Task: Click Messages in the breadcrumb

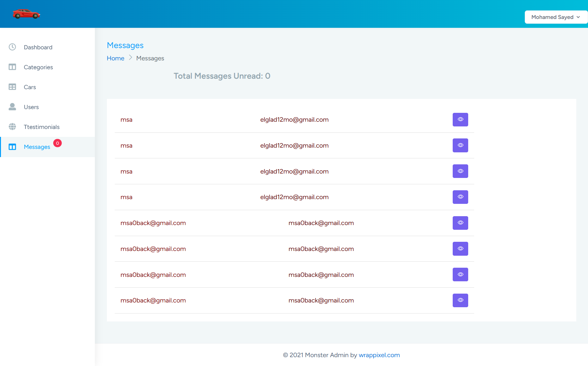Action: click(x=150, y=58)
